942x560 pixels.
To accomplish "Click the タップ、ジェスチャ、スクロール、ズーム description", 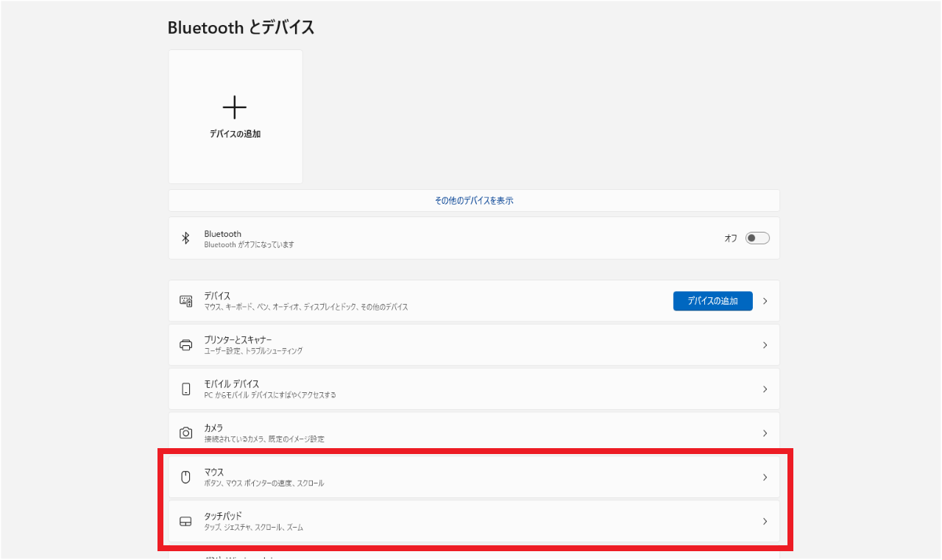I will pyautogui.click(x=253, y=528).
